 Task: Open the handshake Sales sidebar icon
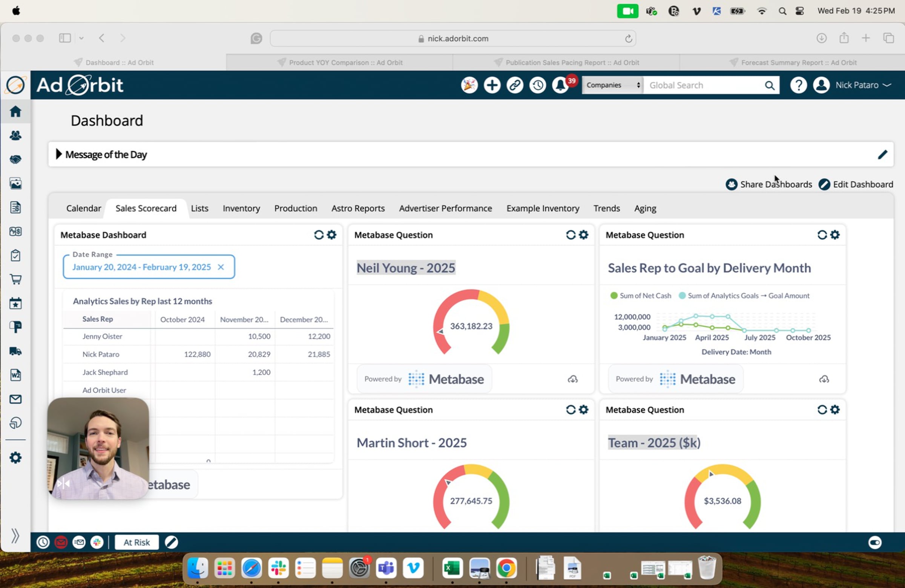(x=15, y=160)
